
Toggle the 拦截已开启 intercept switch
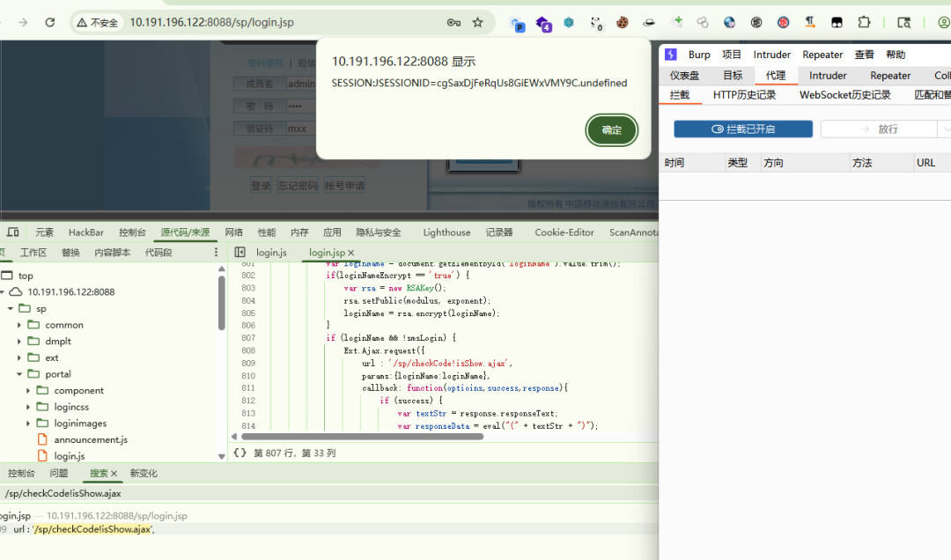click(x=743, y=129)
